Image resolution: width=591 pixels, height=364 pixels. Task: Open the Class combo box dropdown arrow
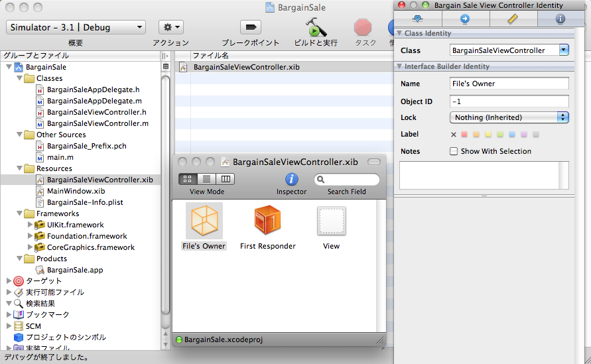[564, 50]
